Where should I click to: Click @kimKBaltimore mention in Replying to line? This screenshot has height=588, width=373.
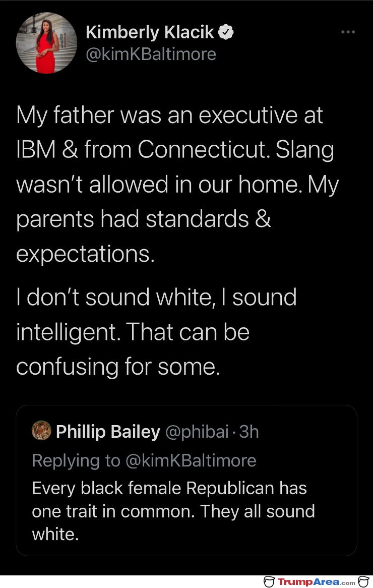pos(191,460)
